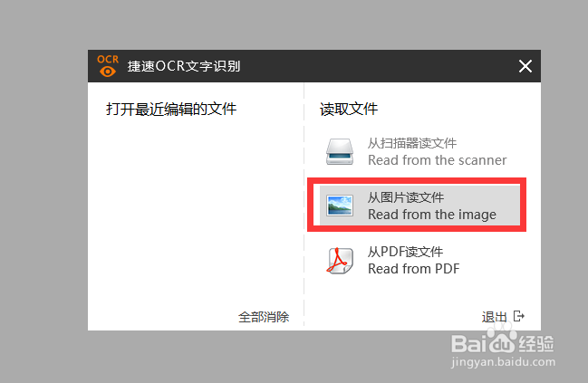
Task: Click Read from PDF text
Action: pos(414,269)
